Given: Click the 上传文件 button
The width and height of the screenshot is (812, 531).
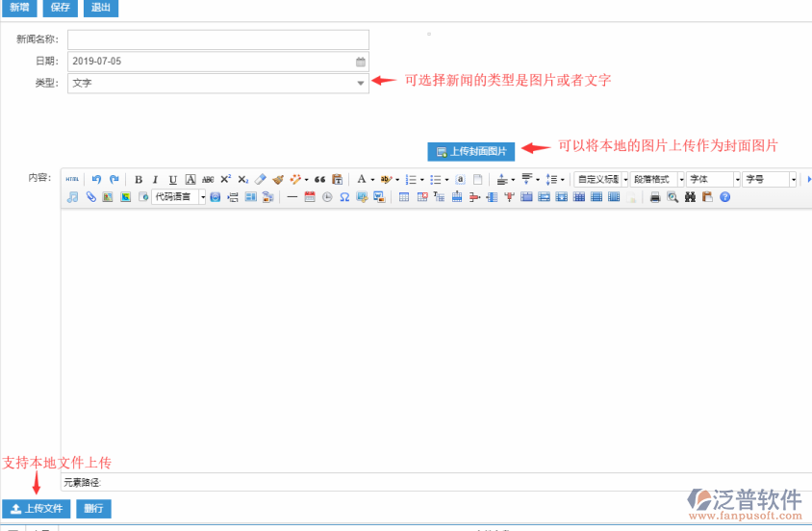Looking at the screenshot, I should click(x=37, y=509).
